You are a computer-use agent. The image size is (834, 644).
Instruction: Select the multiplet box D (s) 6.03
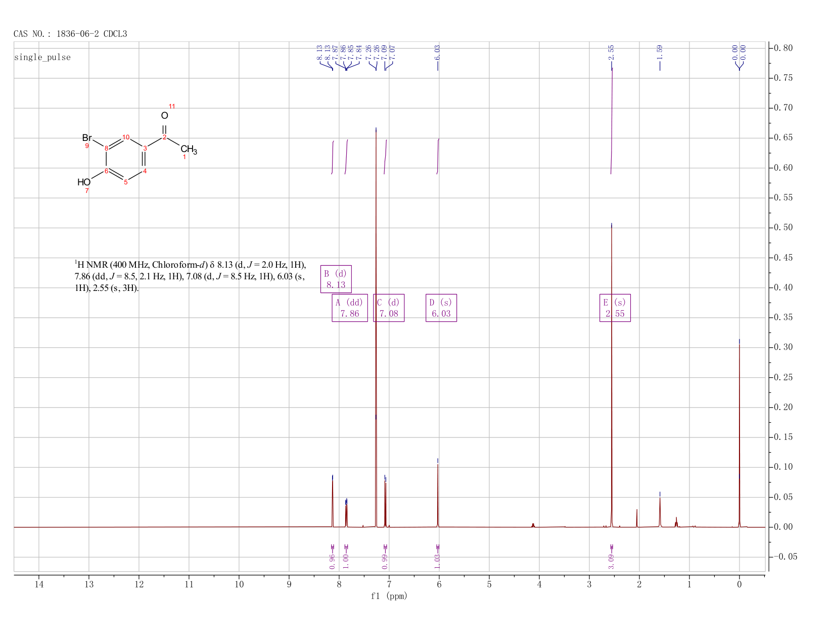tap(441, 308)
